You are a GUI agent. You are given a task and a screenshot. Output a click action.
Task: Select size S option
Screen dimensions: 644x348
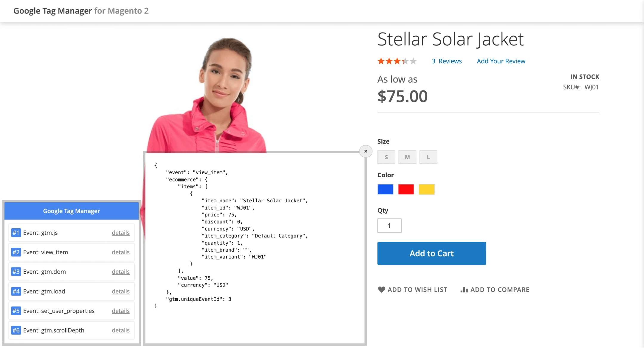(x=386, y=157)
